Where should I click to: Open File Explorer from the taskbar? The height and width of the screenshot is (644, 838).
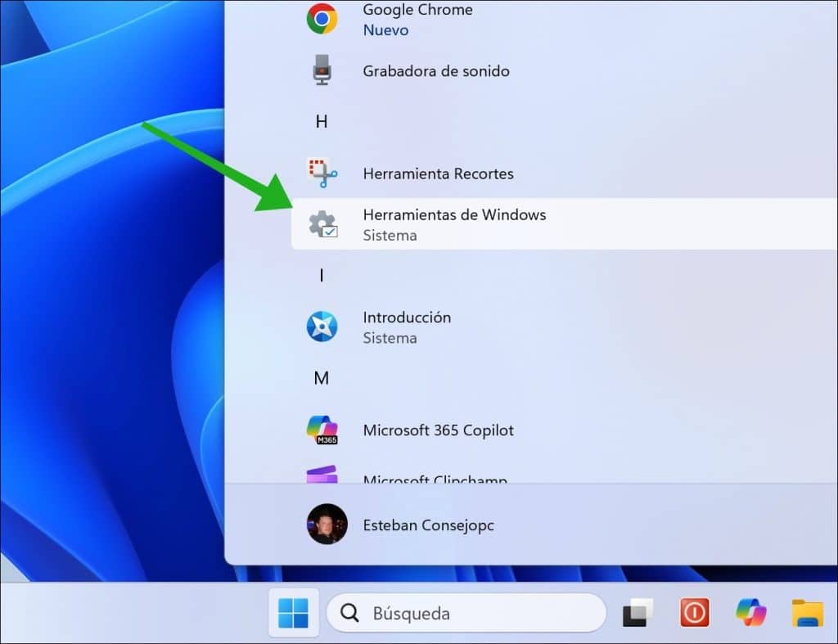808,613
